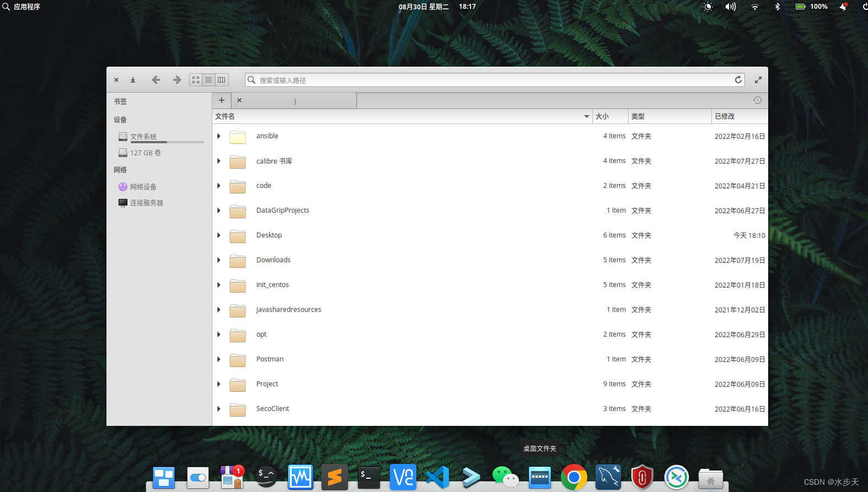The width and height of the screenshot is (868, 492).
Task: Click the sort direction arrow in 文件名 header
Action: point(586,116)
